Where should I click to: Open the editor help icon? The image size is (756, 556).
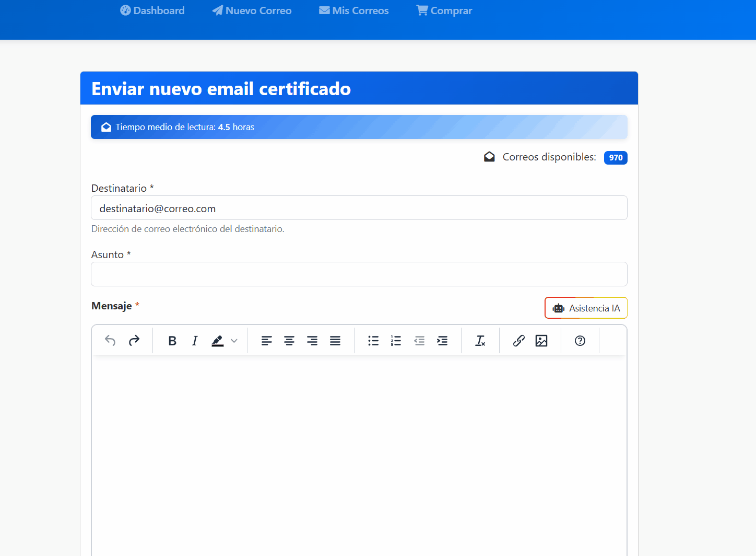[580, 341]
